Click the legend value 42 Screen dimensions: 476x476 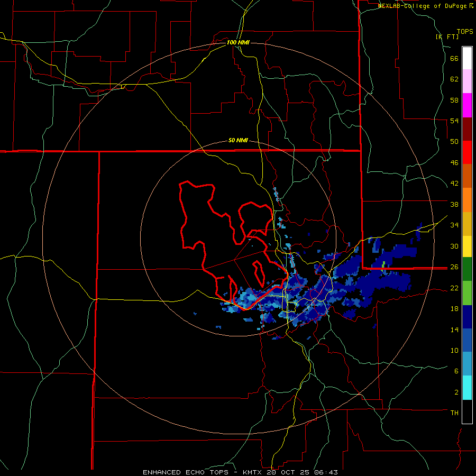pyautogui.click(x=454, y=184)
